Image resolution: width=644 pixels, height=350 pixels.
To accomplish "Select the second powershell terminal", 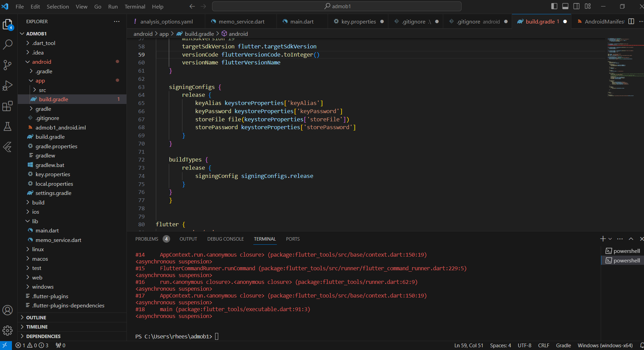I will [x=623, y=260].
